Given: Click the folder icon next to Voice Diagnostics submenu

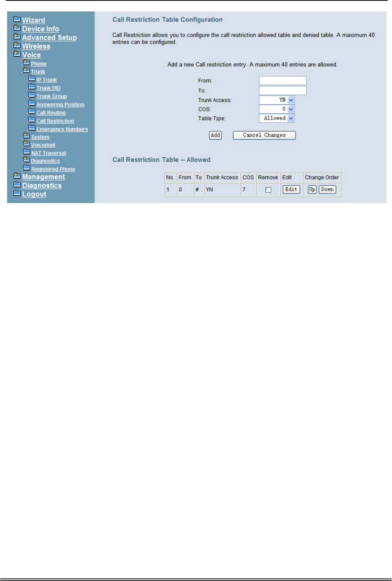Looking at the screenshot, I should [26, 160].
